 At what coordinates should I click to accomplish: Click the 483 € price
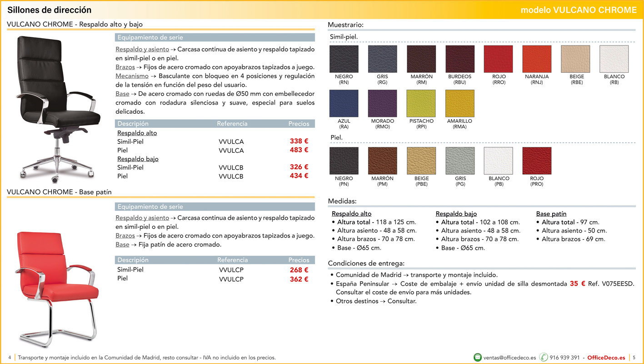[x=299, y=150]
